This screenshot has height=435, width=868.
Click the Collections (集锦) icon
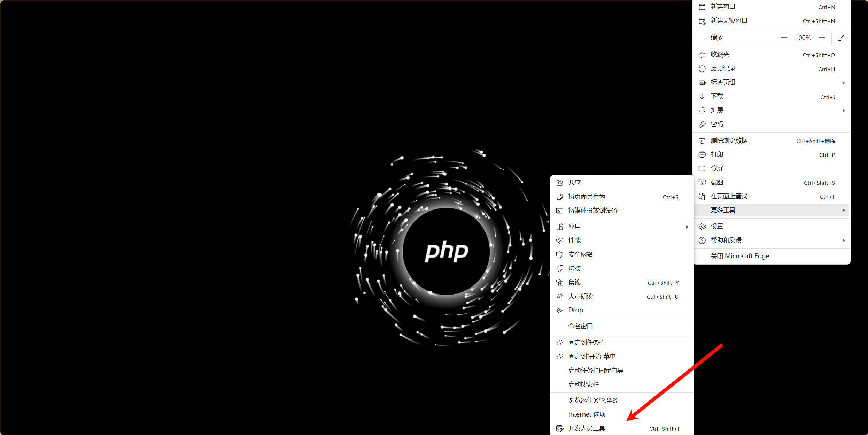560,282
